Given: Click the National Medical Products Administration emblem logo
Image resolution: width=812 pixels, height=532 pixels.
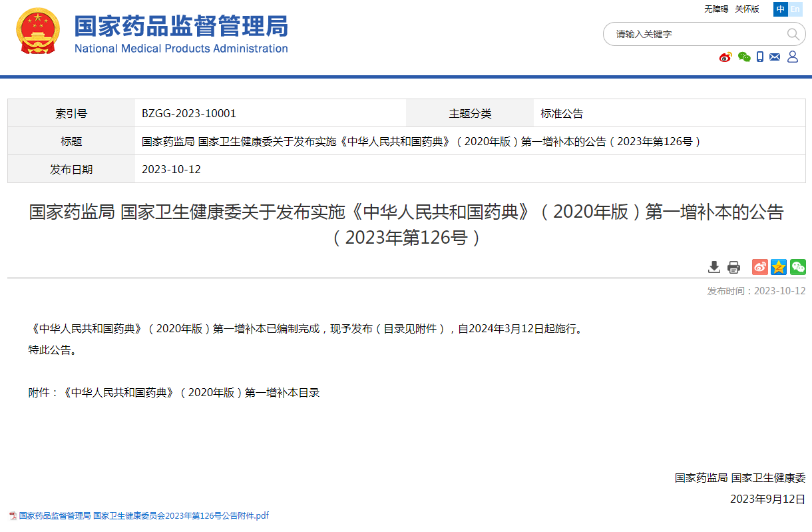Looking at the screenshot, I should [38, 31].
